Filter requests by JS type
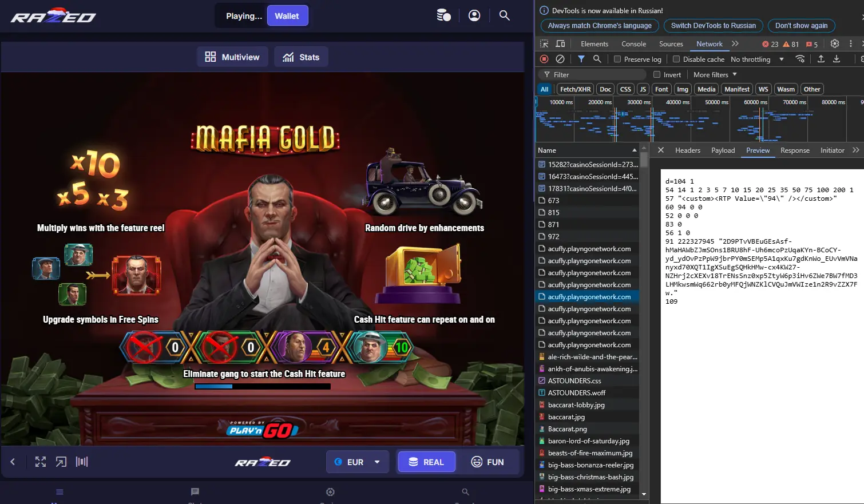Viewport: 864px width, 504px height. pos(643,89)
